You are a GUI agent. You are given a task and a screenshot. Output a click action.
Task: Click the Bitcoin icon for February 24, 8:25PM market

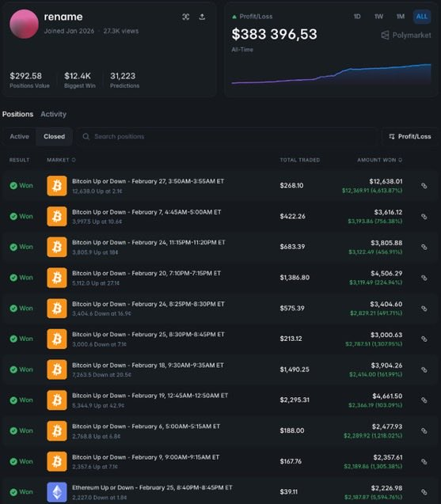point(57,309)
